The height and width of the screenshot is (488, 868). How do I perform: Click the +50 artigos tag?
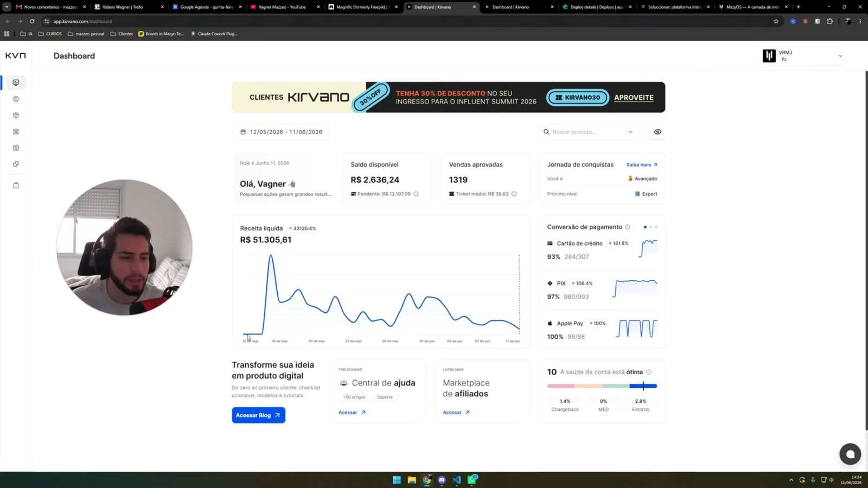coord(354,397)
